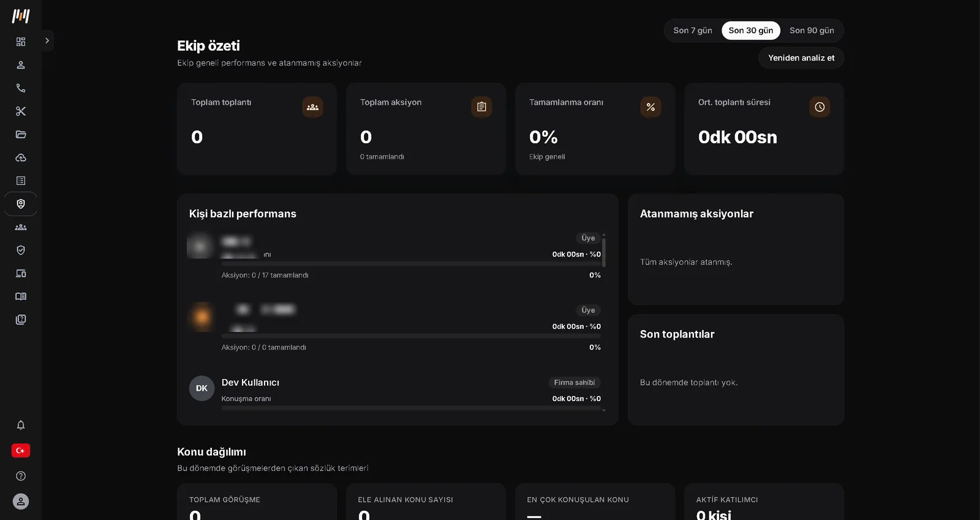Open the phone calls icon in sidebar
980x520 pixels.
click(21, 88)
